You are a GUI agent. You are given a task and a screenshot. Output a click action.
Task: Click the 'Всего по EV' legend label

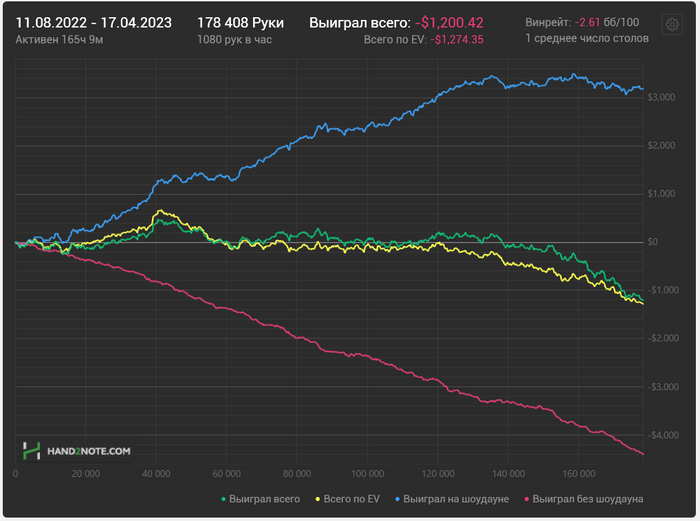click(x=351, y=499)
